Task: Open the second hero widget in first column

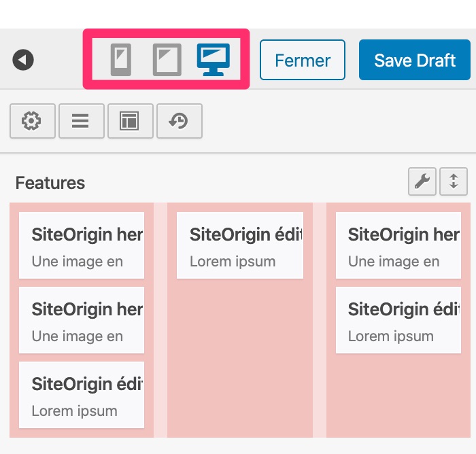Action: [82, 320]
